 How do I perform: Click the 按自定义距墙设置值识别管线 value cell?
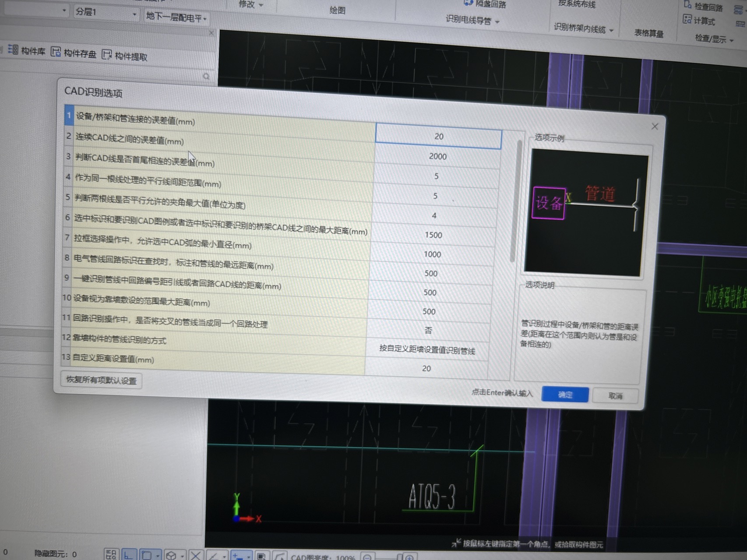point(427,349)
